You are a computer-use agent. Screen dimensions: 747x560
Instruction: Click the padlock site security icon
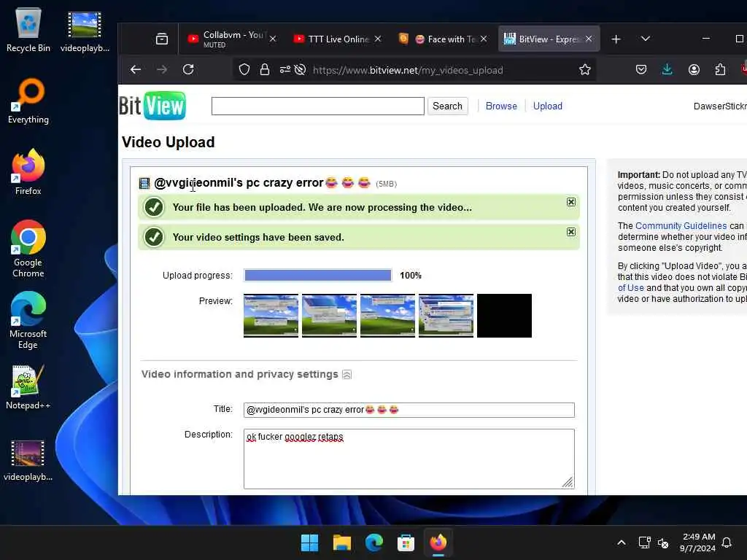click(x=264, y=70)
